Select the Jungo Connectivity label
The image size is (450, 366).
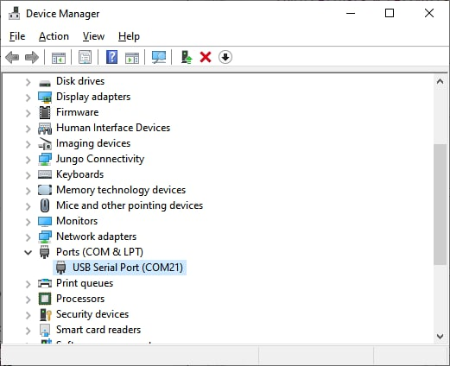coord(100,159)
